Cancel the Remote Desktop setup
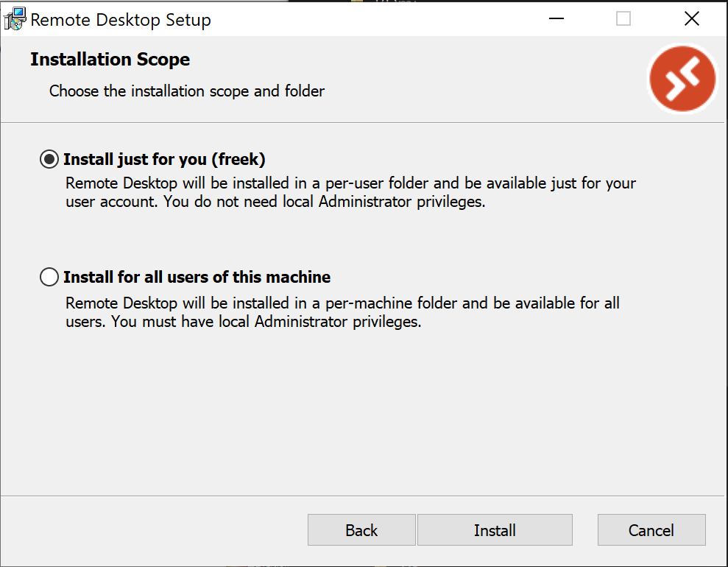The width and height of the screenshot is (728, 567). [651, 529]
